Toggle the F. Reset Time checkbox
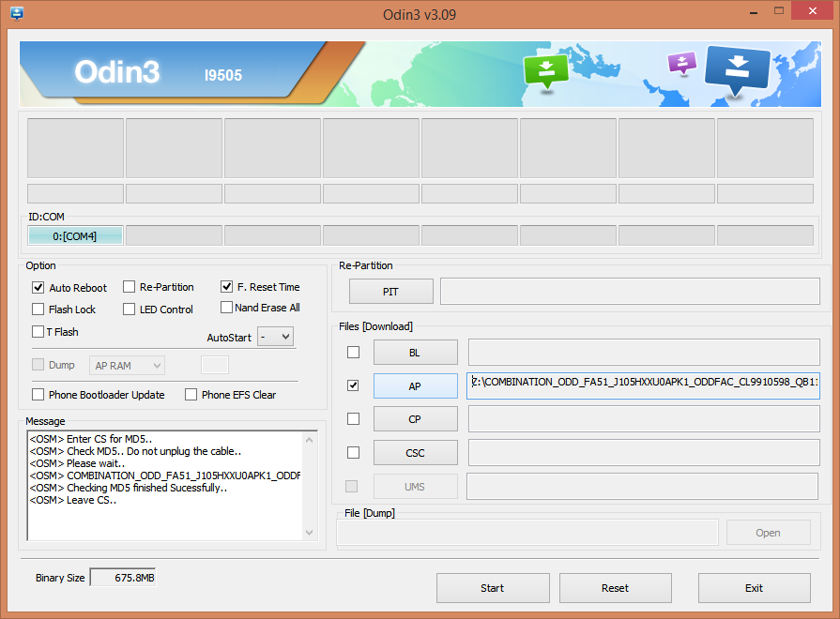Viewport: 840px width, 619px height. (x=226, y=286)
